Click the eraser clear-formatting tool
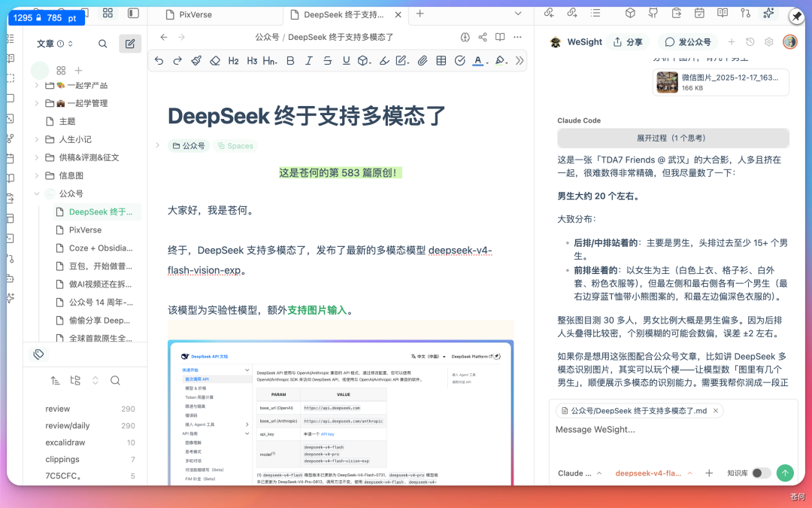The height and width of the screenshot is (508, 812). [215, 61]
